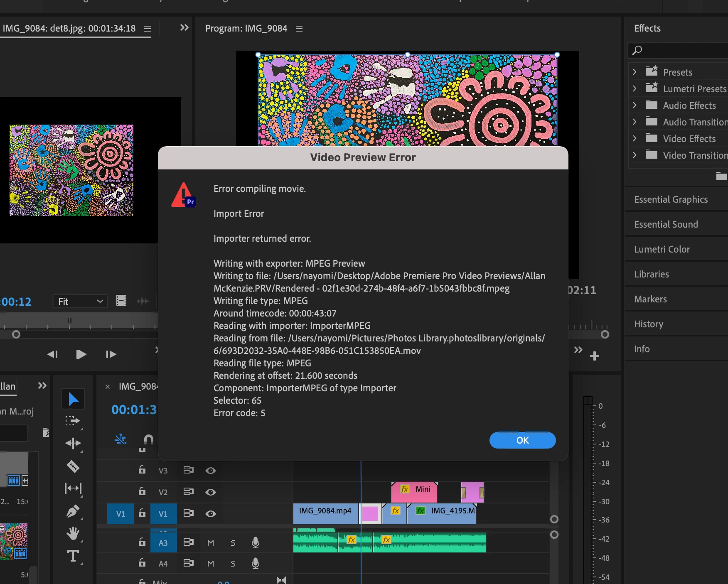Click the fx badge on the Mini clip
The height and width of the screenshot is (584, 728).
405,489
